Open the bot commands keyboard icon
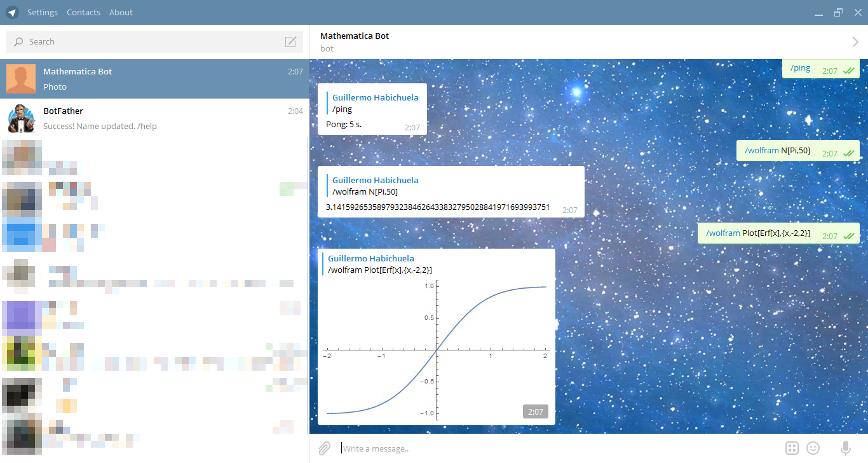 (x=792, y=448)
